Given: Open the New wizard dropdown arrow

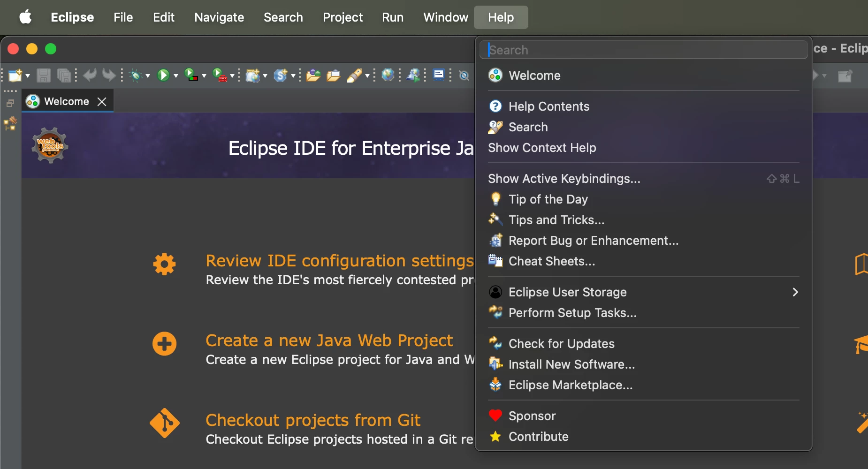Looking at the screenshot, I should click(28, 76).
